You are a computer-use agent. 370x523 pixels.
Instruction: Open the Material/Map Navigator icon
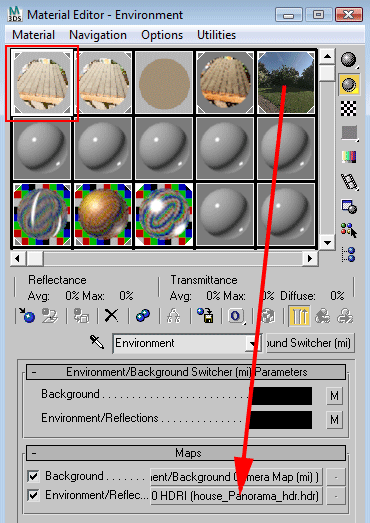coord(349,254)
